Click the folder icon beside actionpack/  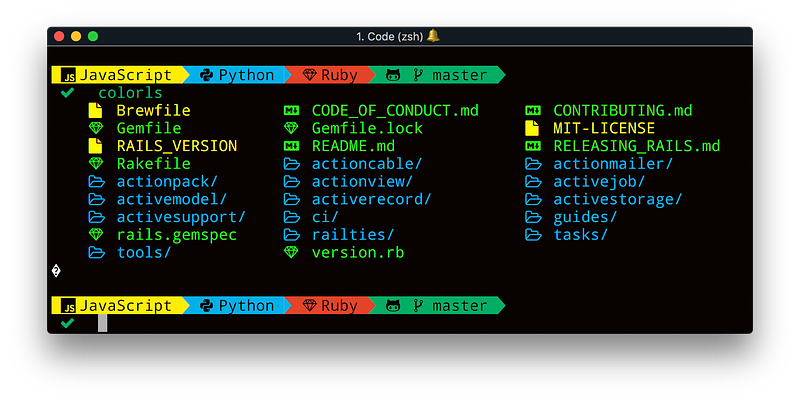(x=96, y=182)
